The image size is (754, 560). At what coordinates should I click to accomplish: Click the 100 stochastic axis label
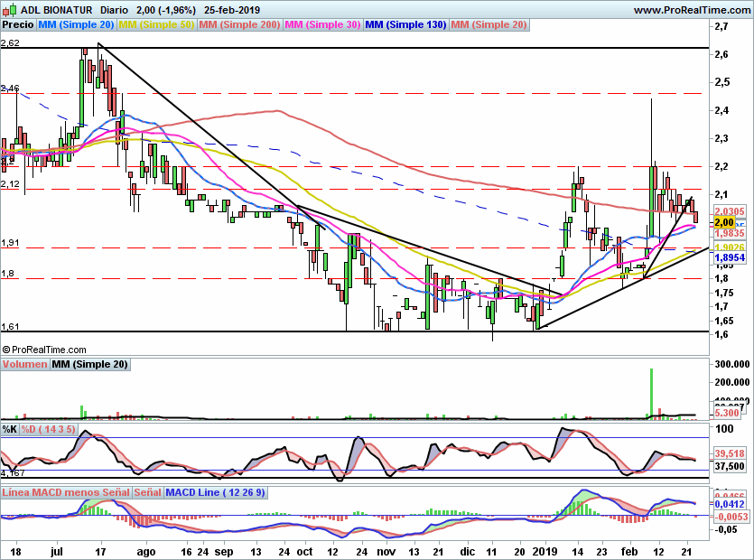pyautogui.click(x=724, y=429)
